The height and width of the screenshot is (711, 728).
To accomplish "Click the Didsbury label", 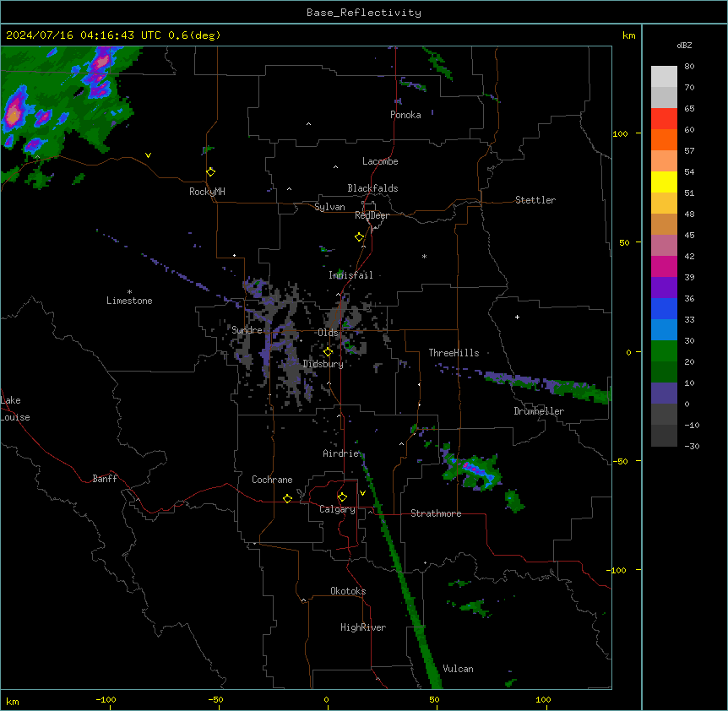I will click(323, 364).
